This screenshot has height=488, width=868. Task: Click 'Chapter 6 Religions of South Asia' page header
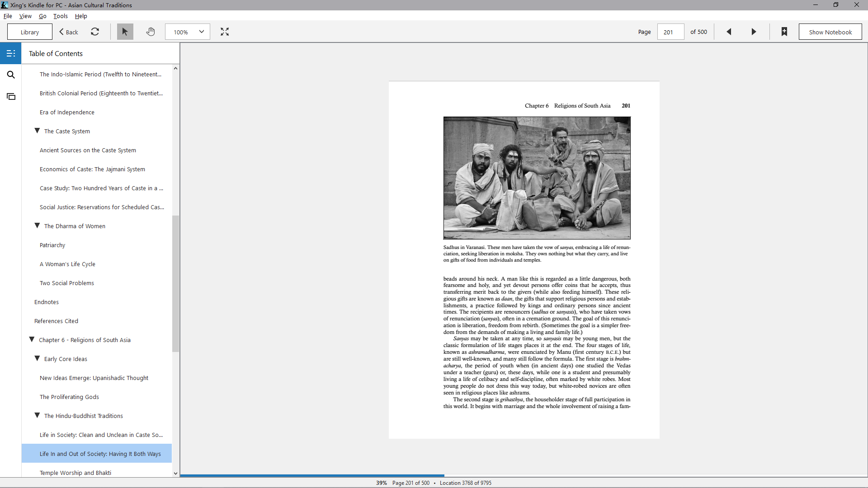pos(567,106)
